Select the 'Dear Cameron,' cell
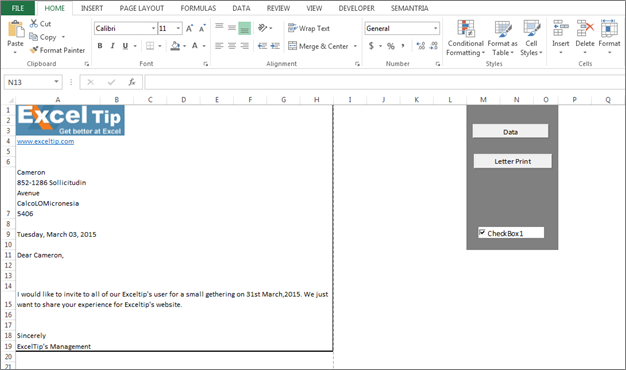 tap(40, 255)
